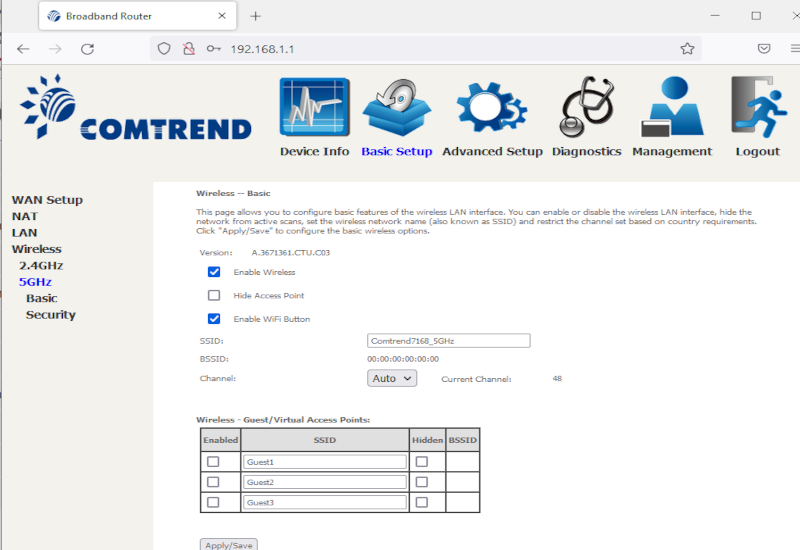This screenshot has width=800, height=550.
Task: Click the Basic Setup label
Action: click(397, 152)
